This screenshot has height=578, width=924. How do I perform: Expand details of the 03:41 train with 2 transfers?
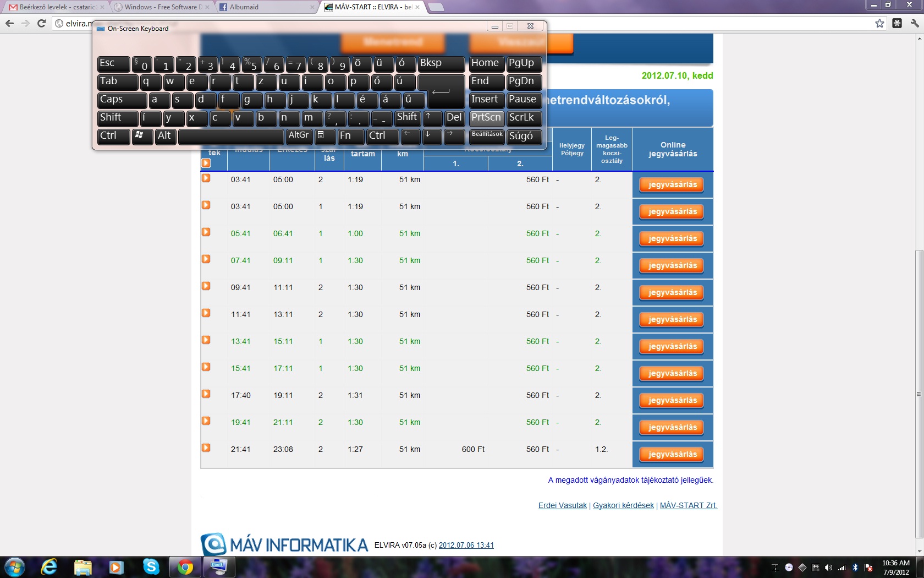pyautogui.click(x=206, y=178)
